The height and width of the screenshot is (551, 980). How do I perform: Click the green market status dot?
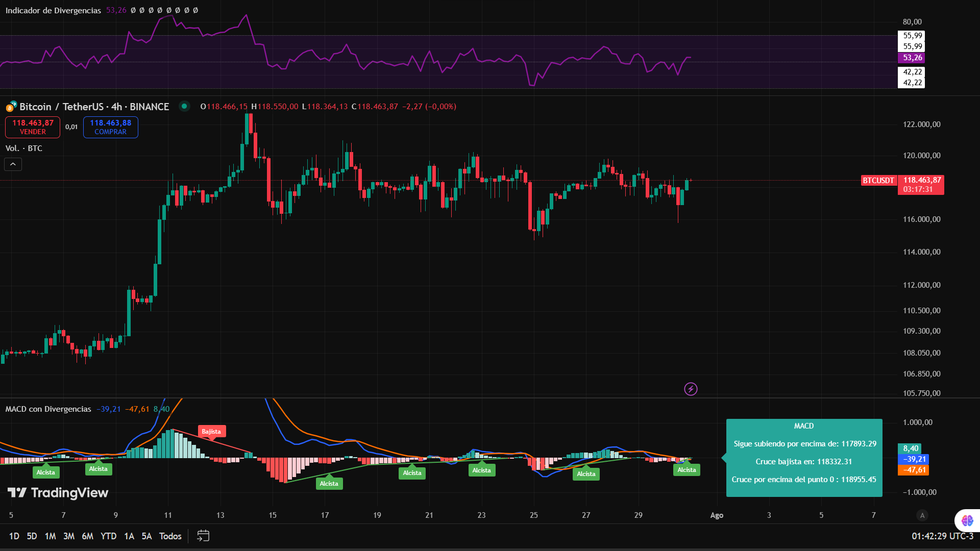184,106
